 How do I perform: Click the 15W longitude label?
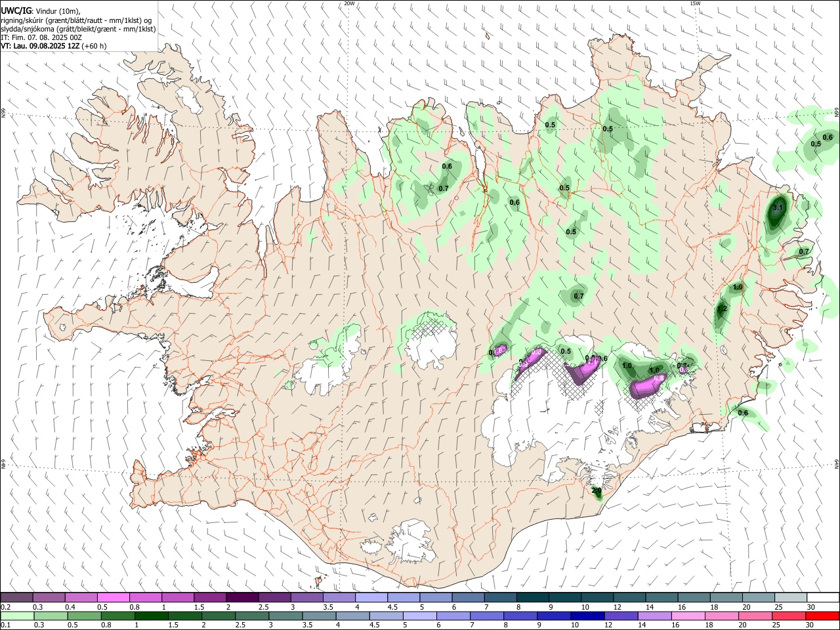(x=695, y=3)
